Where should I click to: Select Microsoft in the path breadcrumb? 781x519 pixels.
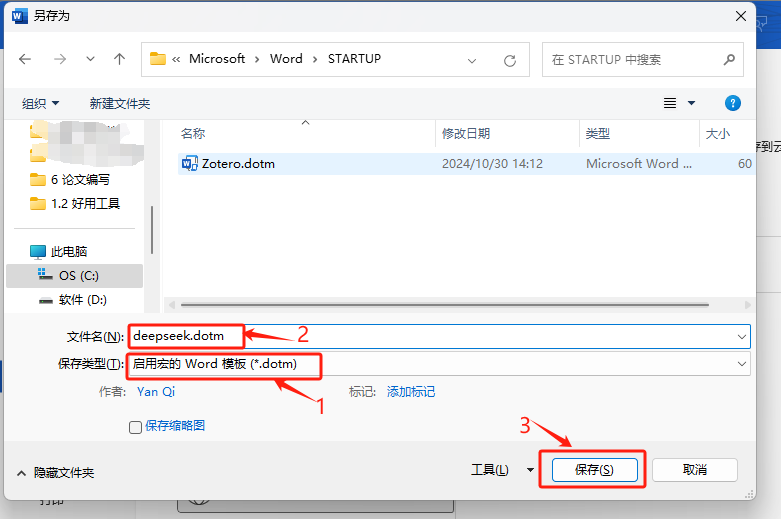click(x=217, y=59)
